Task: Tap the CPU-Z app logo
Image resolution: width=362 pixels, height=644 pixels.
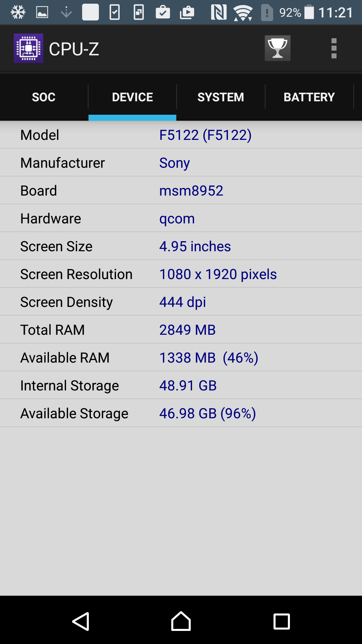Action: pyautogui.click(x=28, y=48)
